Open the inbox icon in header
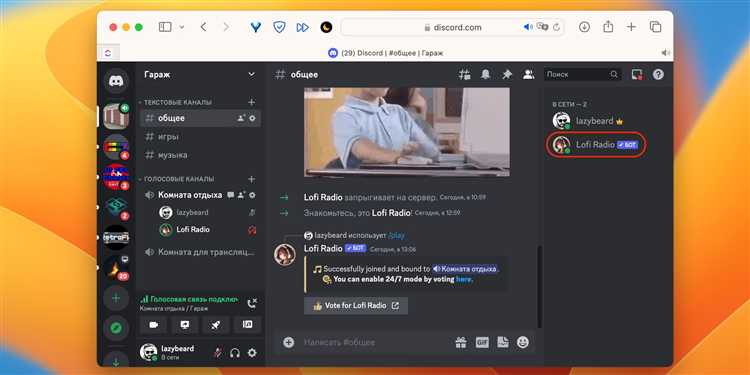Image resolution: width=750 pixels, height=375 pixels. (x=637, y=74)
